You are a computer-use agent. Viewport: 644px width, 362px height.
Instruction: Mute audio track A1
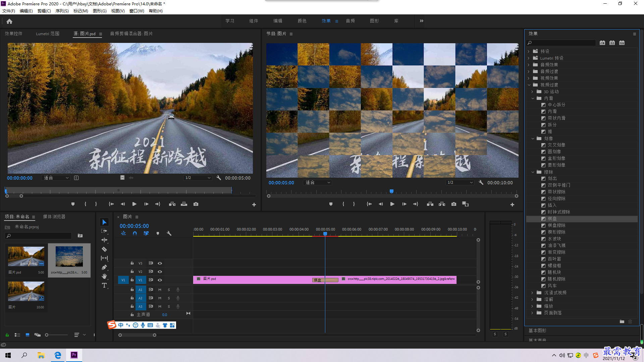(160, 290)
